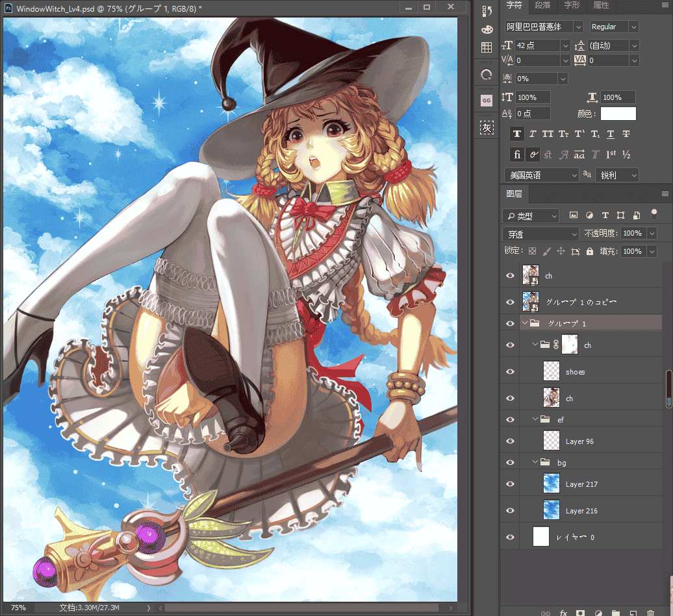Screen dimensions: 673x616
Task: Lock layer position with move icon
Action: (561, 251)
